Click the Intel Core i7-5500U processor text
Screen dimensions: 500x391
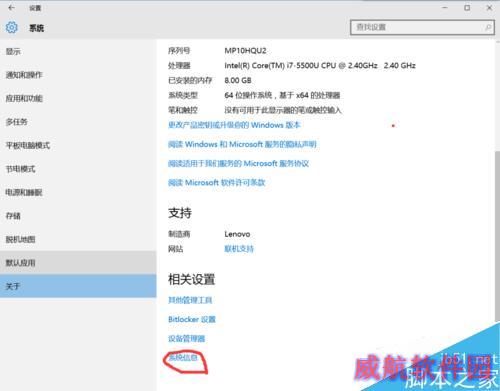(x=320, y=66)
